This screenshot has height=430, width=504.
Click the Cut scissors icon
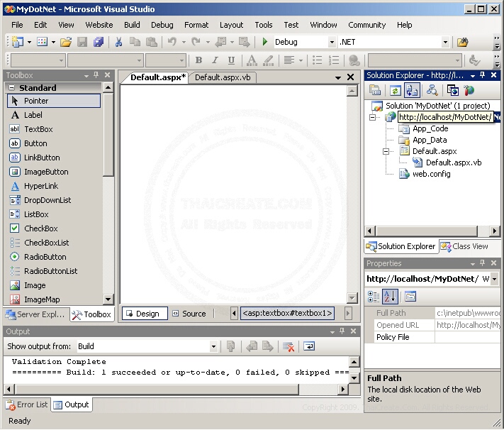(x=118, y=42)
